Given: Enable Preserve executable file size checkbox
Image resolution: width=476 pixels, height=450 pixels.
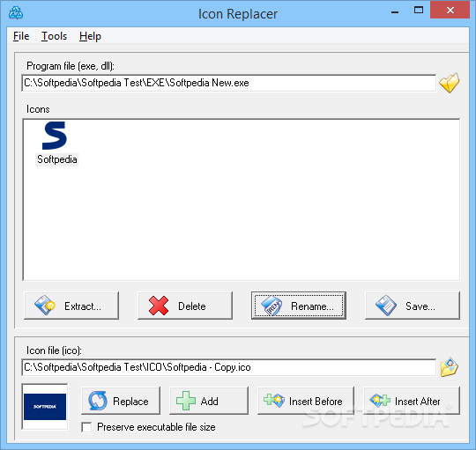Looking at the screenshot, I should (x=86, y=427).
